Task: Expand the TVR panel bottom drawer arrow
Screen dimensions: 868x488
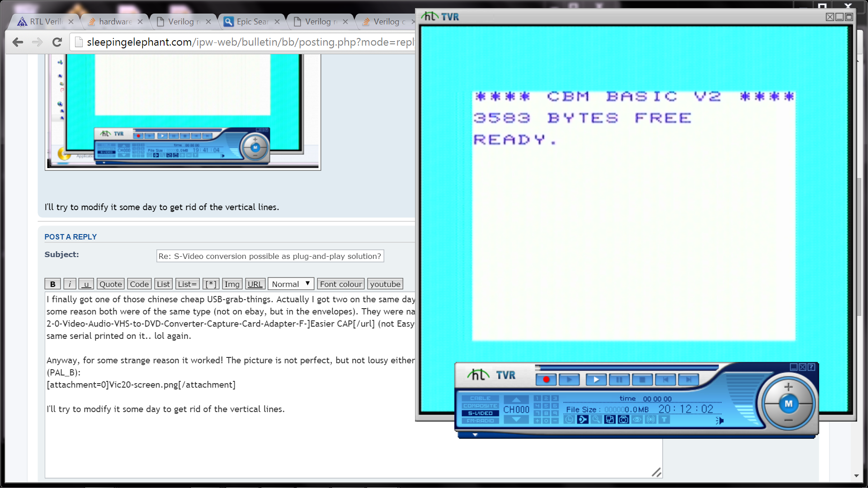Action: tap(475, 435)
